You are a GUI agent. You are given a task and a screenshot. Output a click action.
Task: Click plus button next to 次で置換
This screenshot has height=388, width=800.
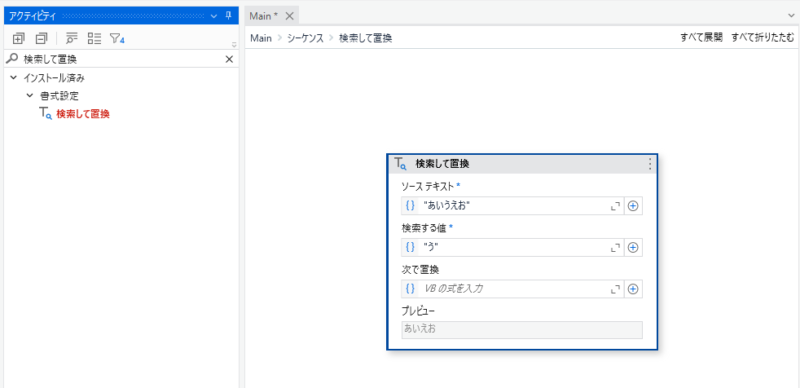[633, 289]
